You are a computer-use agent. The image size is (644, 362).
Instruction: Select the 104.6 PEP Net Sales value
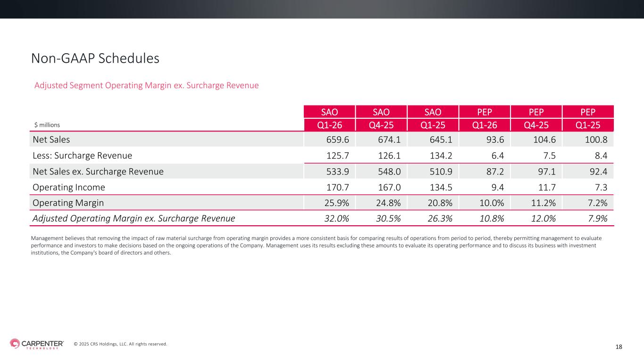pyautogui.click(x=544, y=139)
